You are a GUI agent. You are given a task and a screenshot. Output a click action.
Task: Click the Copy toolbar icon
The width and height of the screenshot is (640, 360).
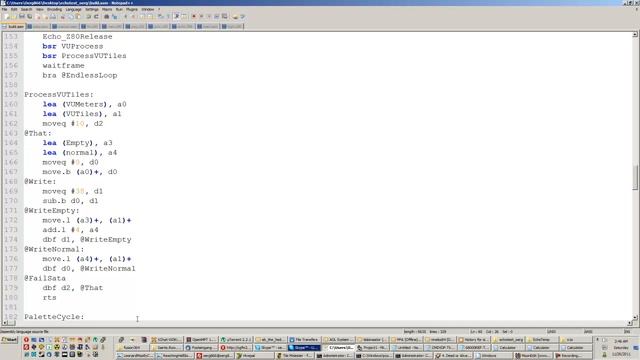pyautogui.click(x=70, y=16)
